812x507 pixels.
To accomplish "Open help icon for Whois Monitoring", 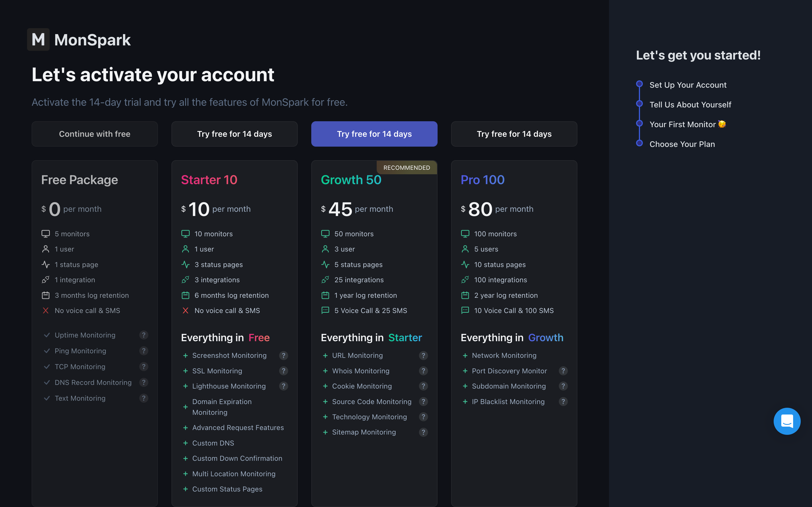I will [423, 371].
